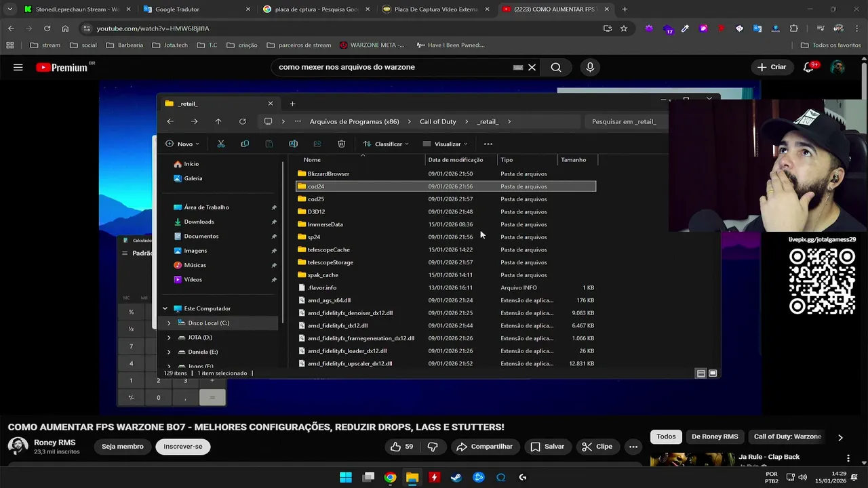Click the Explorer delete trash icon
Image resolution: width=868 pixels, height=488 pixels.
click(x=341, y=144)
